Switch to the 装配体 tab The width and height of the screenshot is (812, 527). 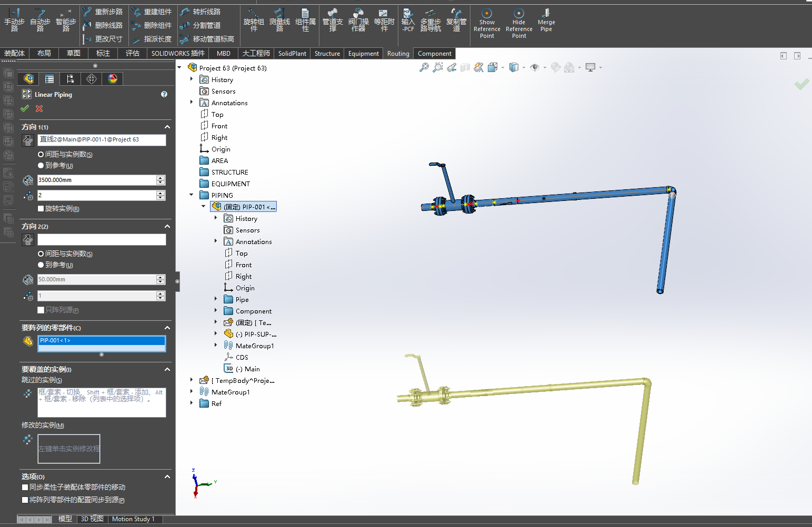tap(14, 53)
